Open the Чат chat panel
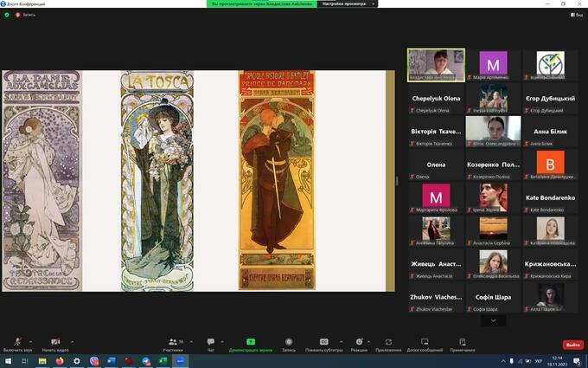588x368 pixels. point(211,345)
